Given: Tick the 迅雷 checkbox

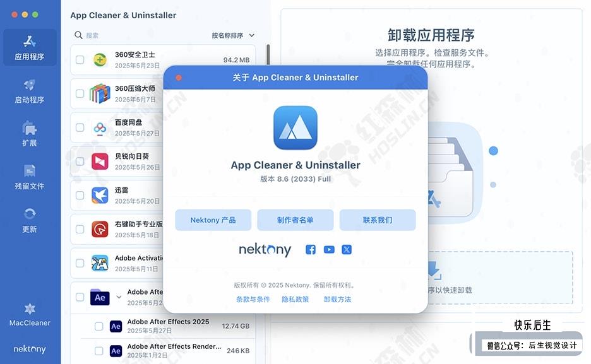Looking at the screenshot, I should click(80, 195).
